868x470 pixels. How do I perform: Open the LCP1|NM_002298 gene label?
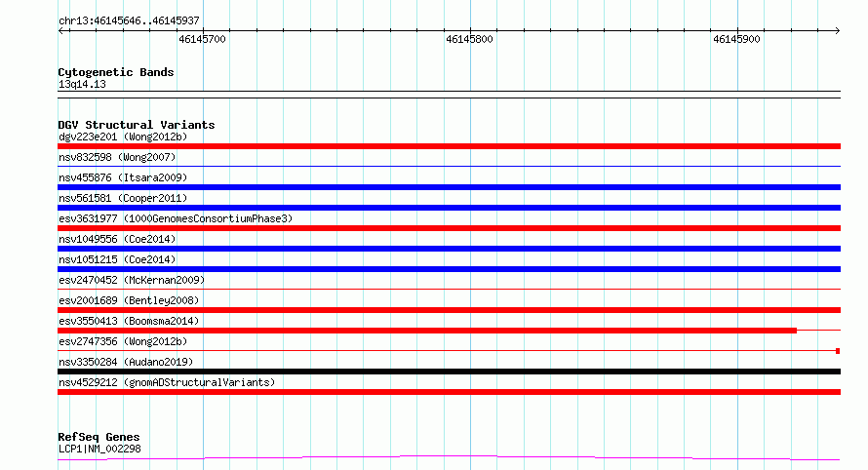click(99, 449)
